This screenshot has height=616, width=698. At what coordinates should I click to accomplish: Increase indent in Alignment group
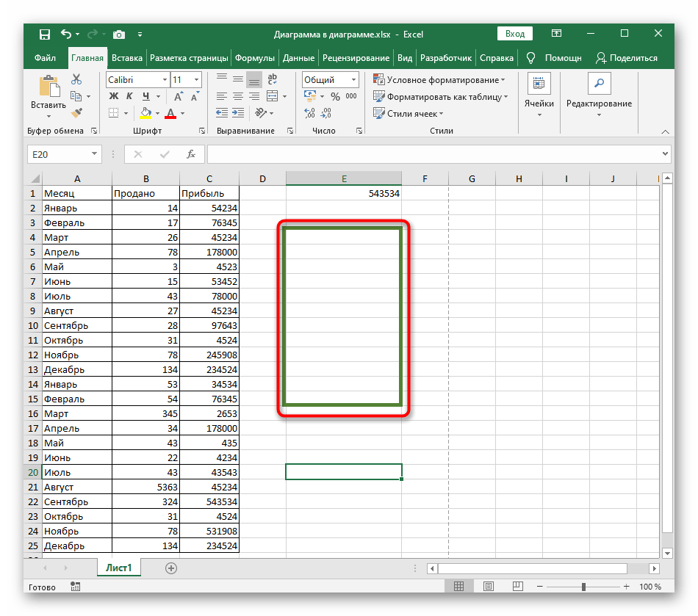coord(238,113)
